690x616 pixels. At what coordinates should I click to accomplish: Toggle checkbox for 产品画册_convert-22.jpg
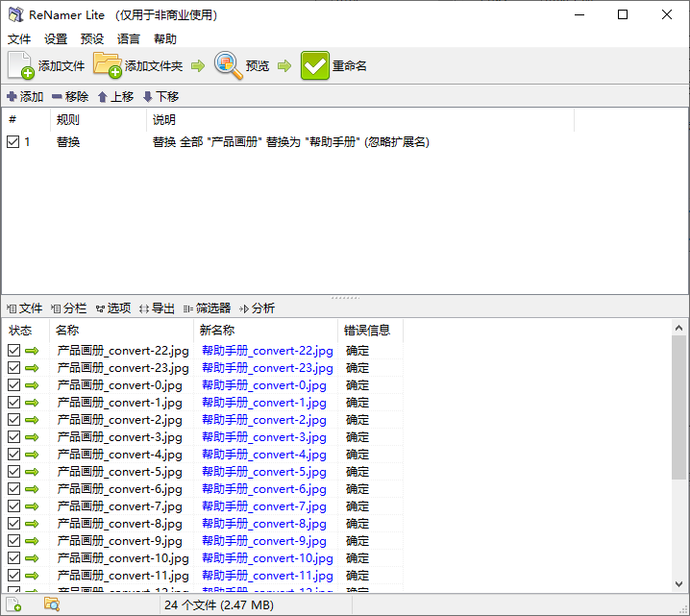point(13,351)
